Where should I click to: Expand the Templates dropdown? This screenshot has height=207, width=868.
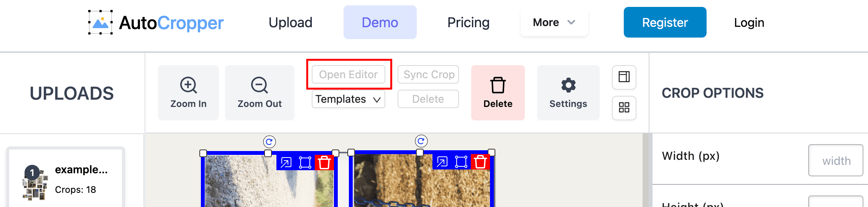(x=348, y=99)
